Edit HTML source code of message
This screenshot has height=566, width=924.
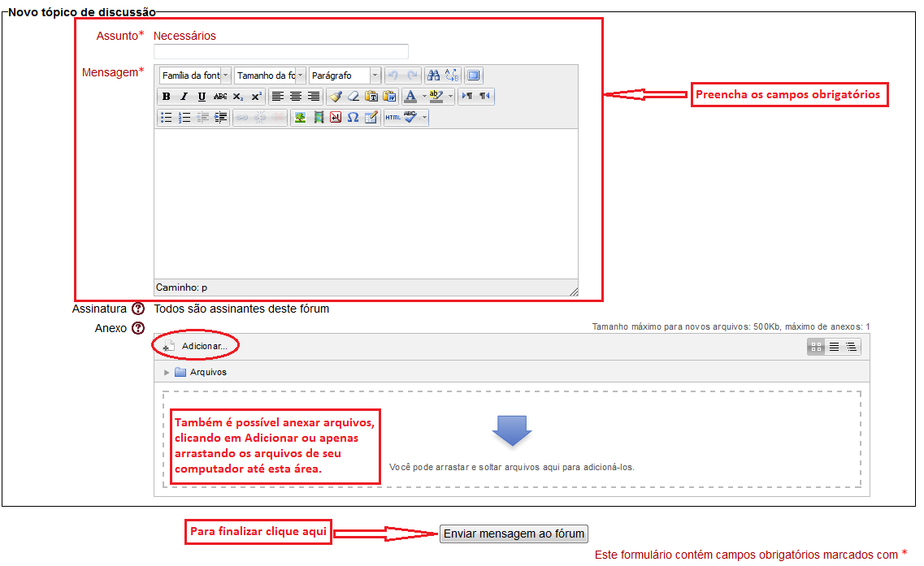[x=393, y=118]
